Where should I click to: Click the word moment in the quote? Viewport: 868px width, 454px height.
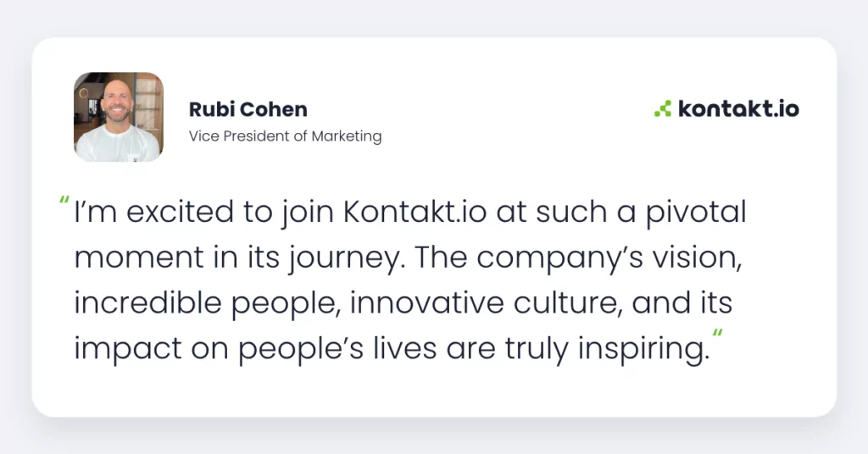click(x=139, y=259)
